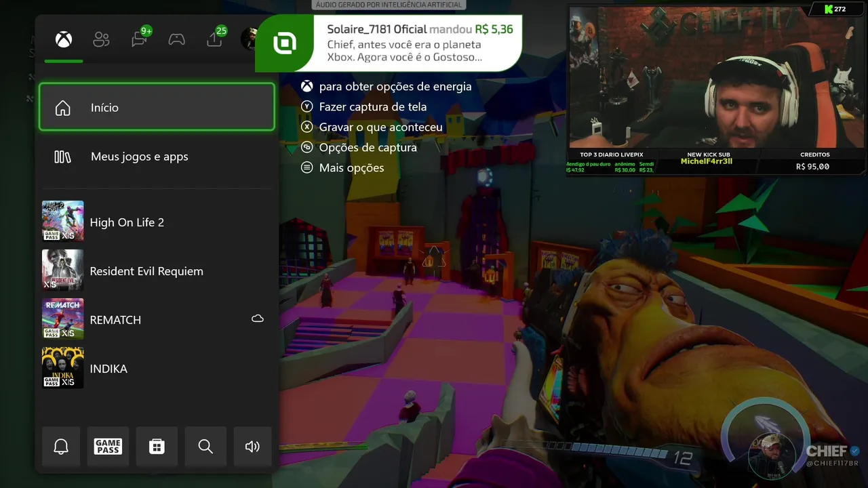The image size is (868, 488).
Task: Open the Xbox home tab icon
Action: (64, 39)
